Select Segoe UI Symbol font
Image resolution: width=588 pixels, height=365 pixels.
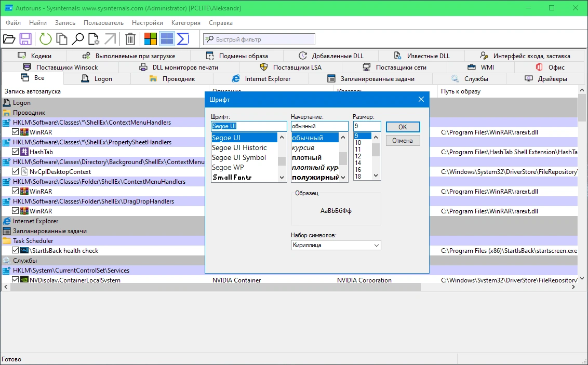click(x=244, y=157)
